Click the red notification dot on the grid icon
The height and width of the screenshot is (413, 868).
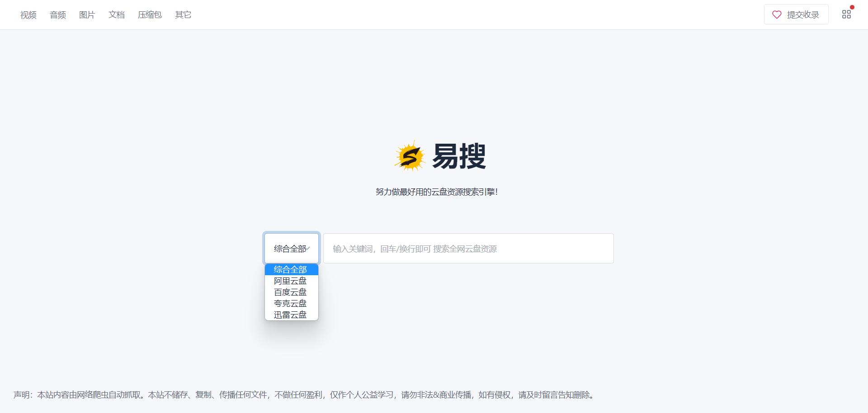coord(853,7)
